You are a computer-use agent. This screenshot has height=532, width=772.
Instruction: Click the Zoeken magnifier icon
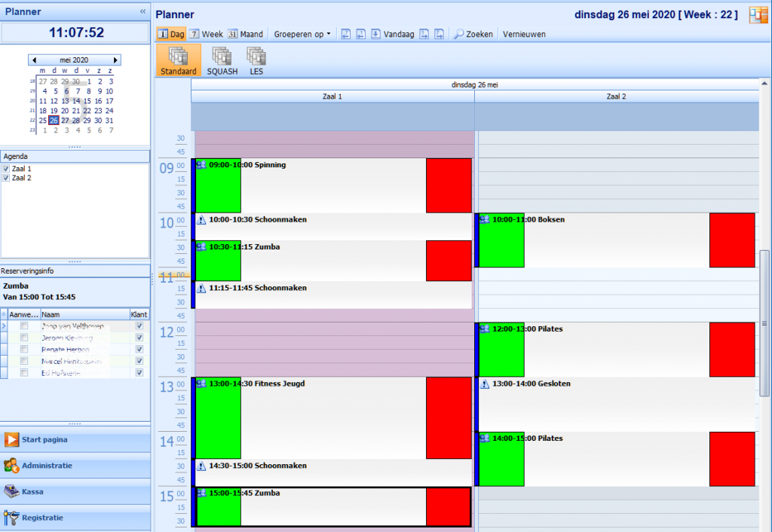pyautogui.click(x=458, y=34)
